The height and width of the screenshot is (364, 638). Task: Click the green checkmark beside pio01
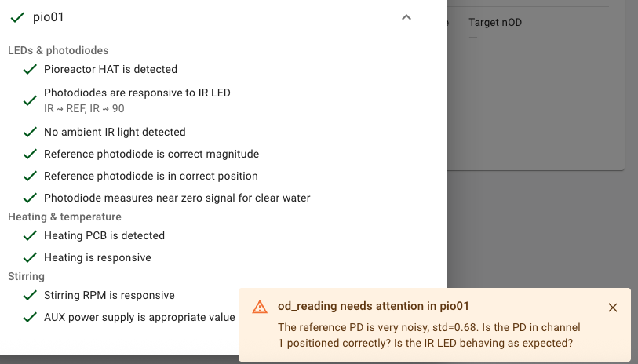click(18, 17)
